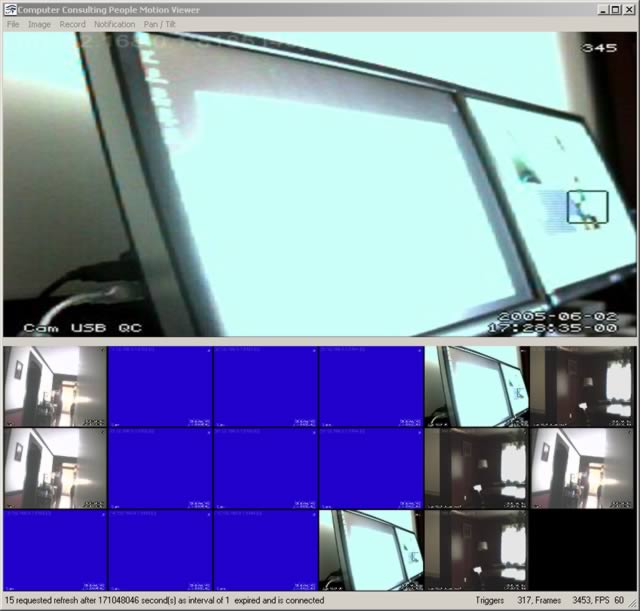Minimize the Motion Viewer window
Image resolution: width=640 pixels, height=611 pixels.
(604, 8)
